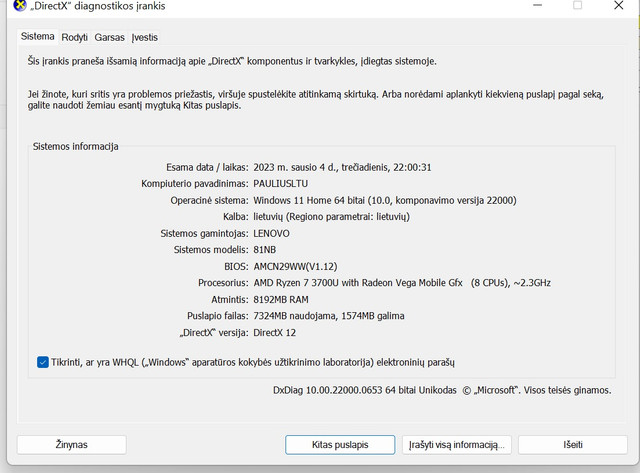Go to Kitas puslapis
The width and height of the screenshot is (640, 473).
pos(340,444)
